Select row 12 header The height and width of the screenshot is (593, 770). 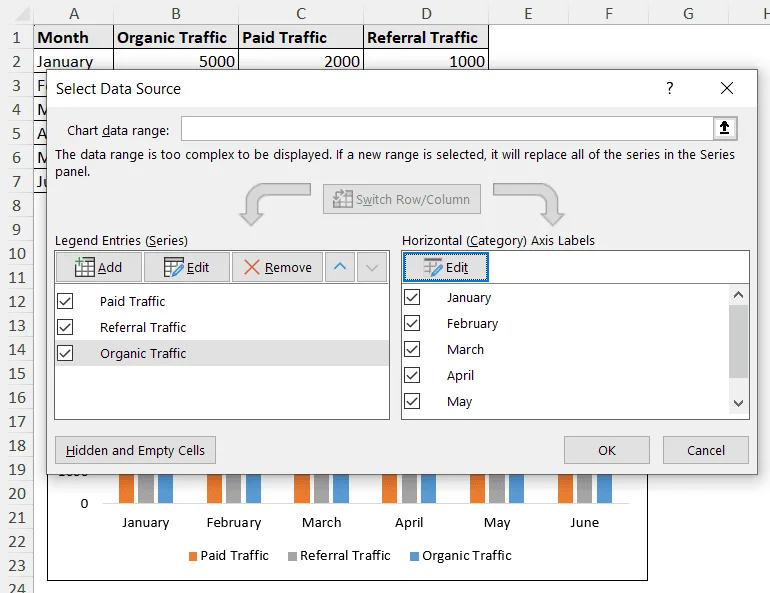coord(17,301)
